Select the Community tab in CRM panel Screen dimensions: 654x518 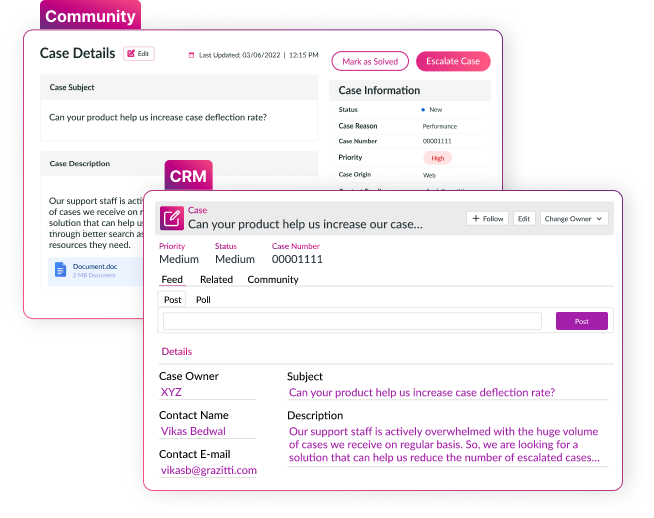coord(273,280)
